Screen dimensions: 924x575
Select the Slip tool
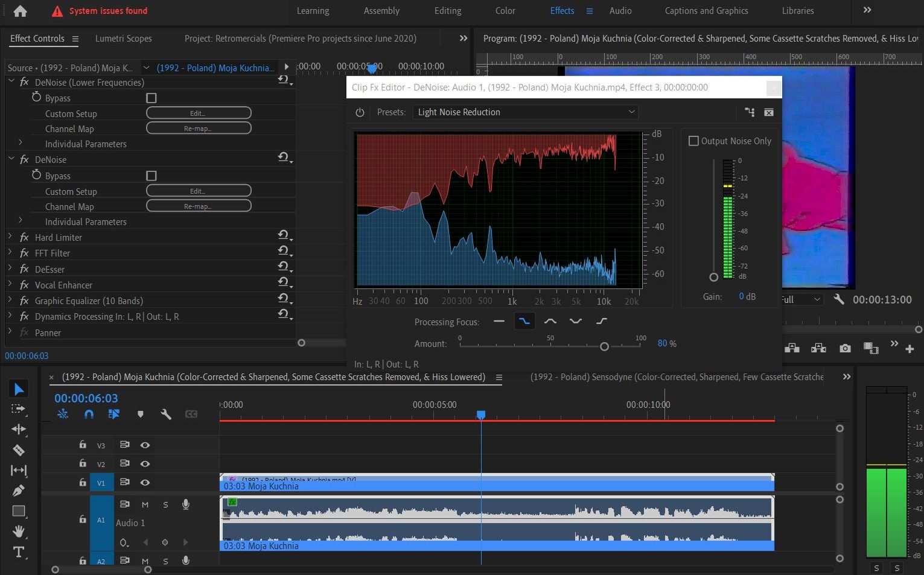coord(19,471)
